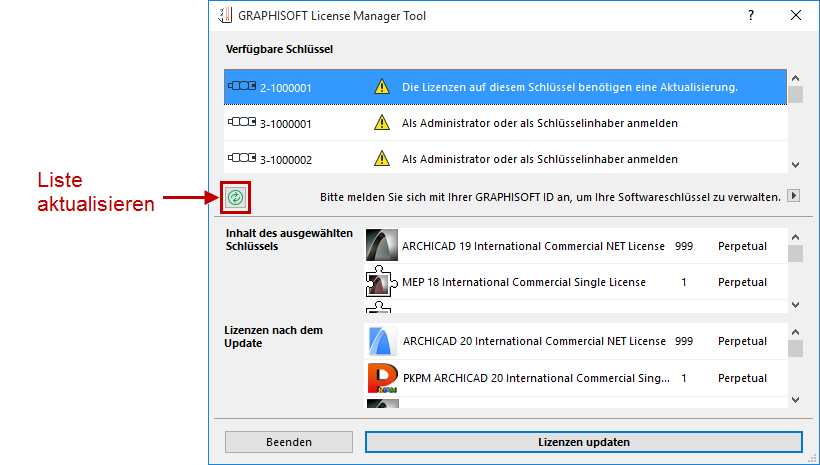Expand the GRAPHISOFT ID sign-in arrow
This screenshot has height=465, width=820.
pyautogui.click(x=795, y=197)
